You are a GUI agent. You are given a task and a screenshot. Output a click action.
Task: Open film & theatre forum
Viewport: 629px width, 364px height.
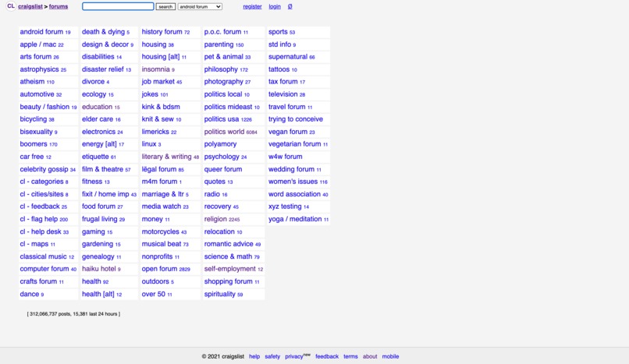pyautogui.click(x=103, y=169)
